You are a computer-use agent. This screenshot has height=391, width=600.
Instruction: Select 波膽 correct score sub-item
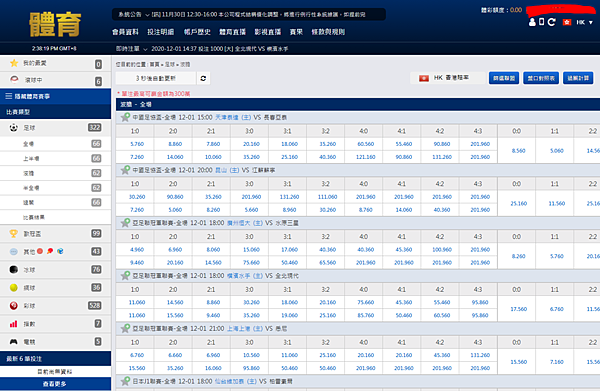click(55, 173)
